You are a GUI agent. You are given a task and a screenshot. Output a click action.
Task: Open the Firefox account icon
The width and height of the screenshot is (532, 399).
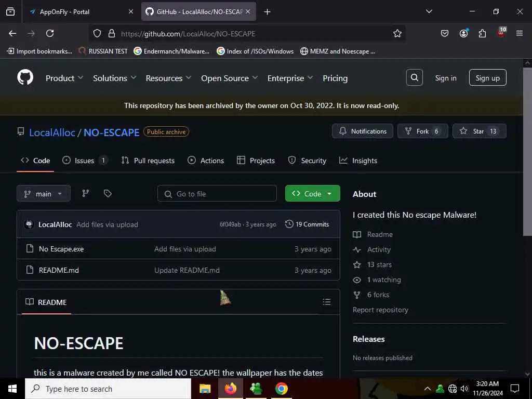click(463, 33)
